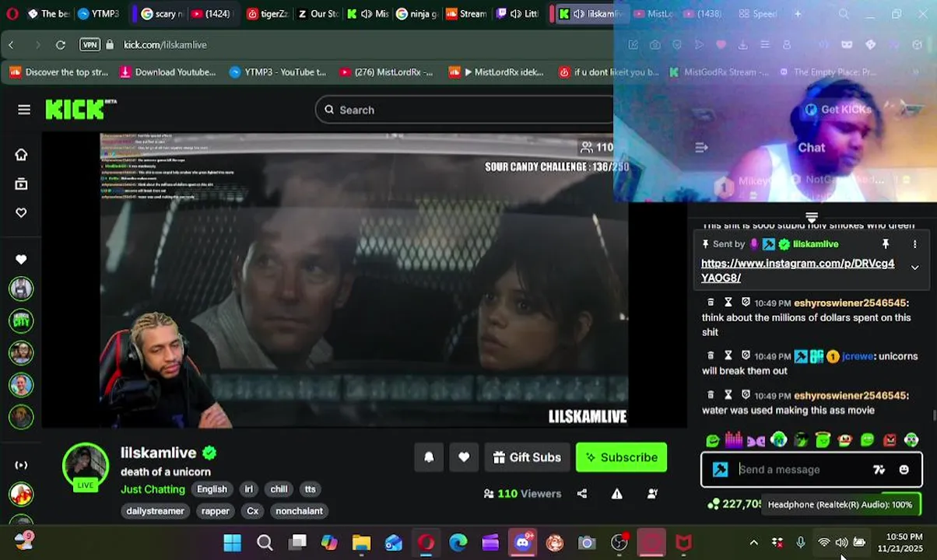Click the solid white heart in sidebar

click(21, 259)
